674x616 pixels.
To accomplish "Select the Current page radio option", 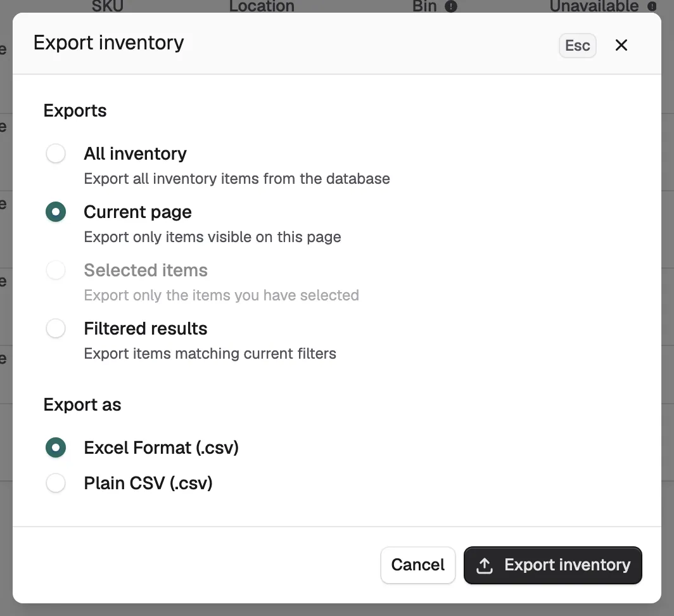I will pos(56,212).
